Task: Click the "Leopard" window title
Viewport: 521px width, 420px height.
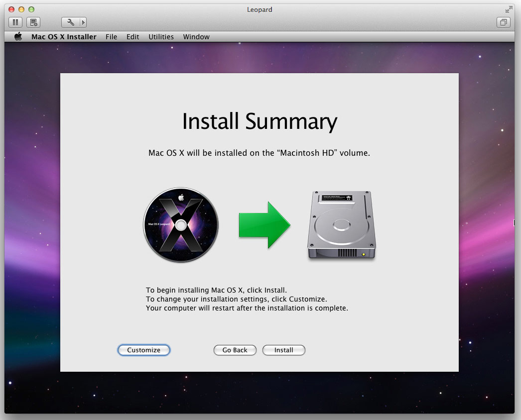Action: pyautogui.click(x=260, y=9)
